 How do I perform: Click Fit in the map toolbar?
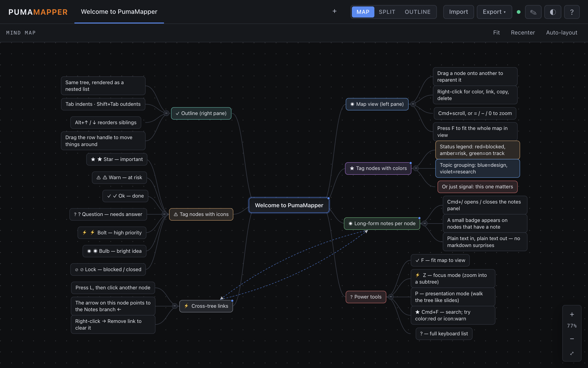tap(496, 33)
